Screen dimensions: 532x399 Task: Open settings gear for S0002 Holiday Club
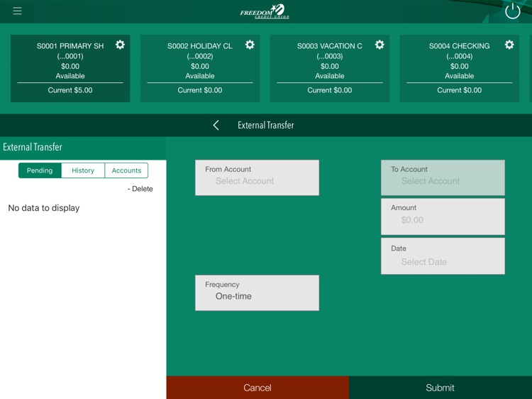pyautogui.click(x=250, y=45)
